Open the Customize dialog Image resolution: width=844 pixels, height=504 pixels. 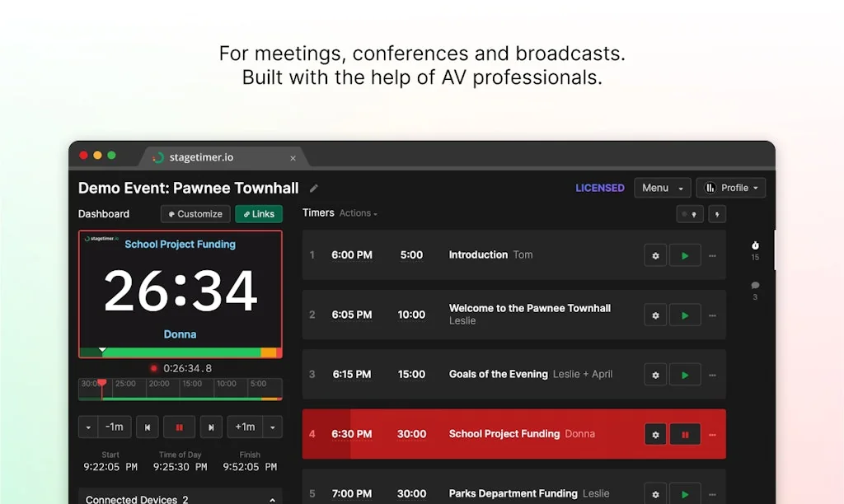[x=195, y=213]
